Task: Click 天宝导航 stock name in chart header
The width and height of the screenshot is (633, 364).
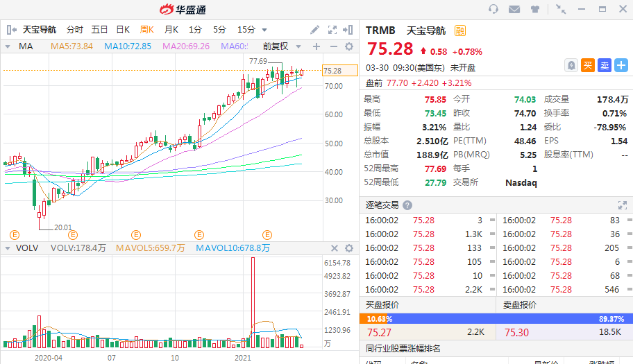Action: click(39, 30)
